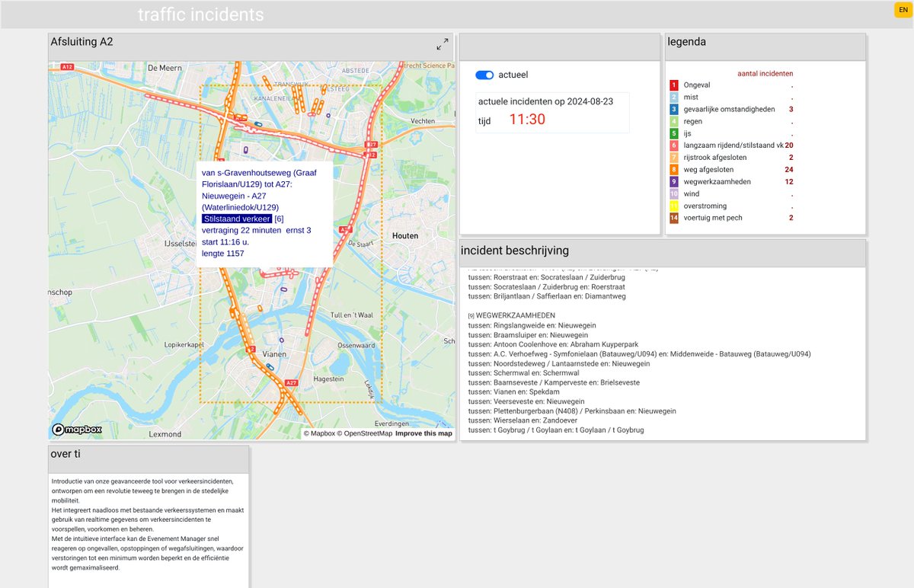Click the WEGWERKZAAMHEDEN section heading

tap(512, 315)
